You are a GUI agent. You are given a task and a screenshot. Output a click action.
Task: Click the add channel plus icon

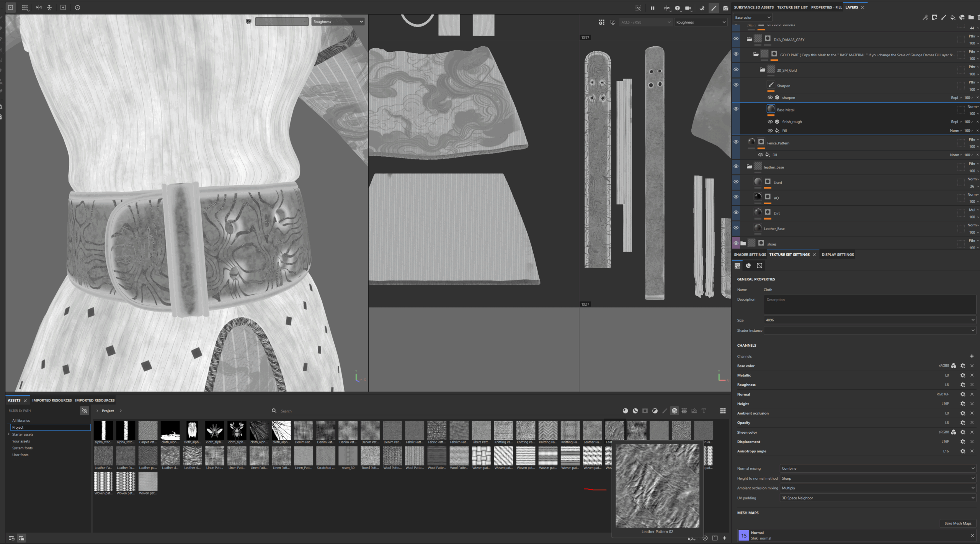tap(972, 356)
